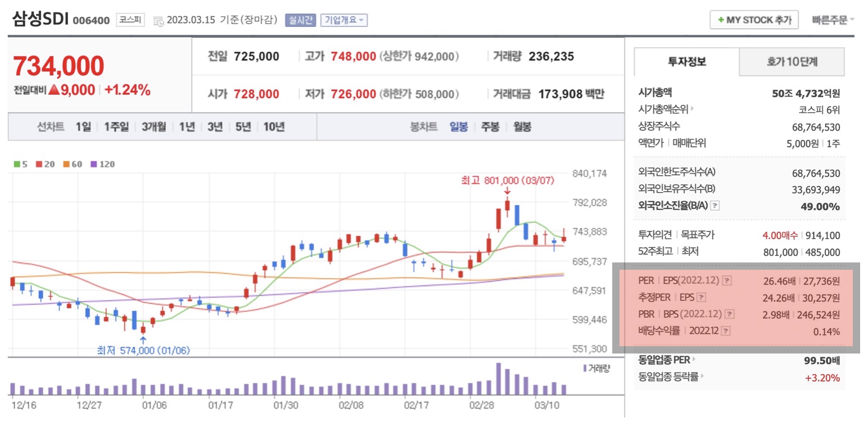The height and width of the screenshot is (426, 868).
Task: Click the red arrow under 최고 801,000
Action: click(x=507, y=192)
